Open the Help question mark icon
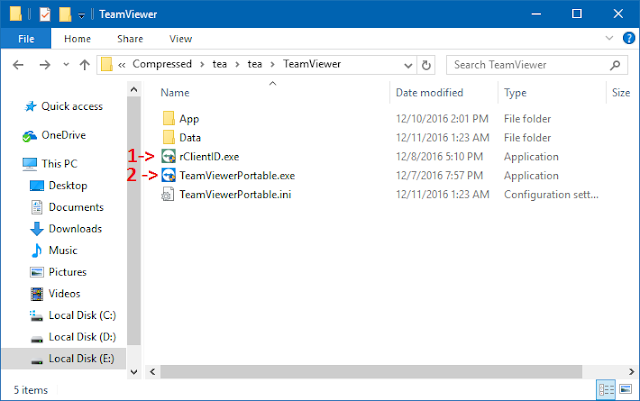640x401 pixels. click(629, 38)
